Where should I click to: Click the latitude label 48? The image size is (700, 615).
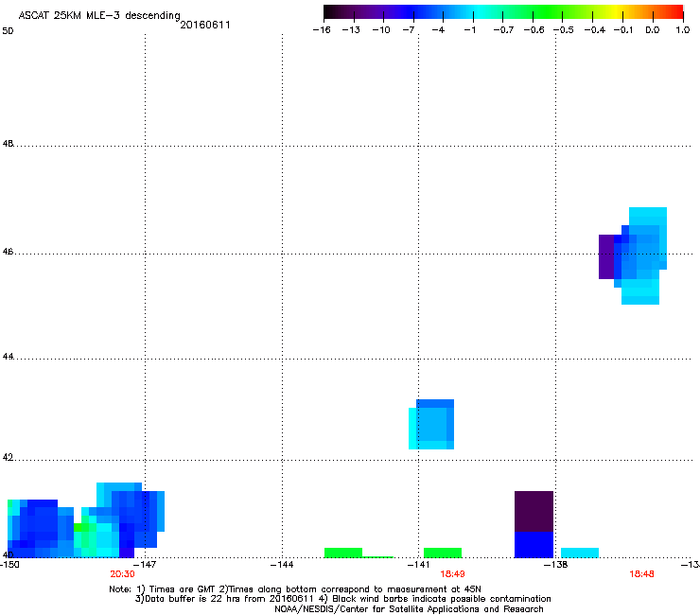[x=8, y=144]
